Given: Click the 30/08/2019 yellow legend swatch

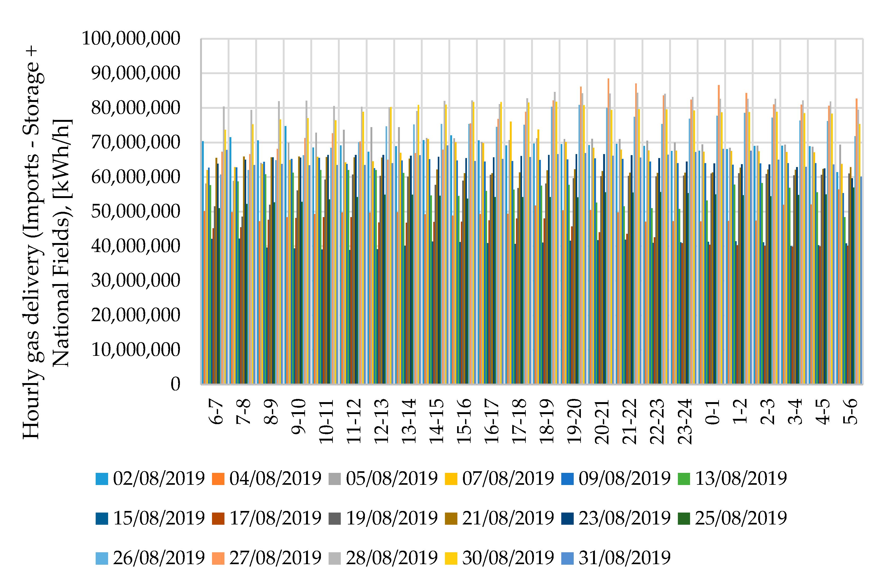Looking at the screenshot, I should (x=451, y=558).
